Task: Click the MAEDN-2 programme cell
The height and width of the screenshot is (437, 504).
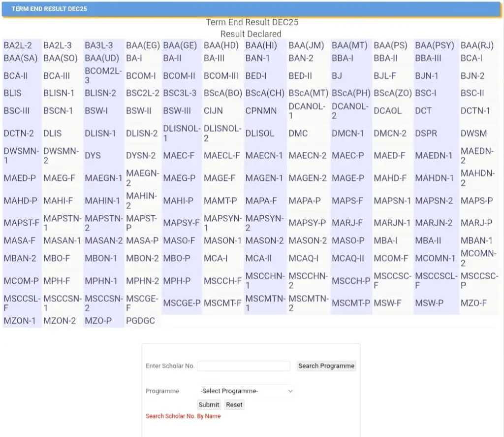Action: click(477, 155)
